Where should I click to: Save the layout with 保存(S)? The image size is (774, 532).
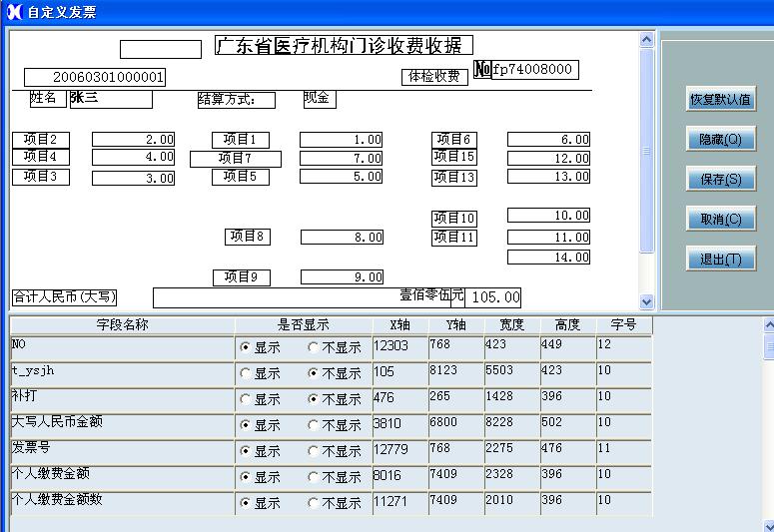pyautogui.click(x=720, y=180)
